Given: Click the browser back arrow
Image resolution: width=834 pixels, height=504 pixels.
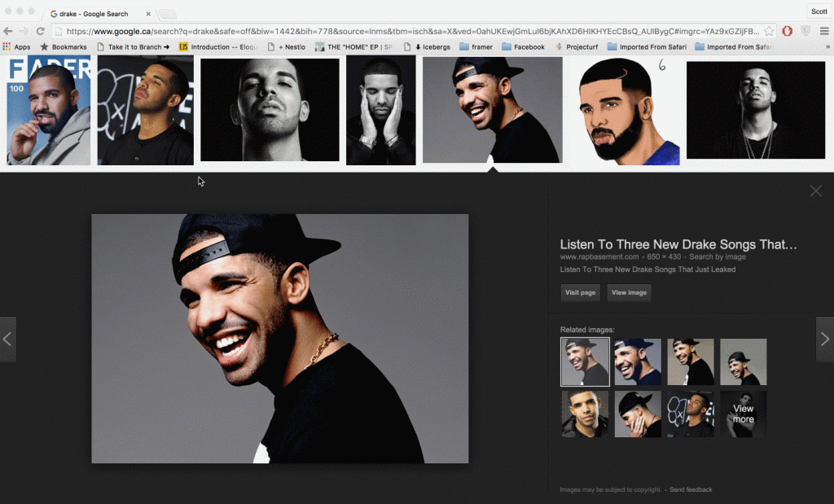Looking at the screenshot, I should pos(8,31).
